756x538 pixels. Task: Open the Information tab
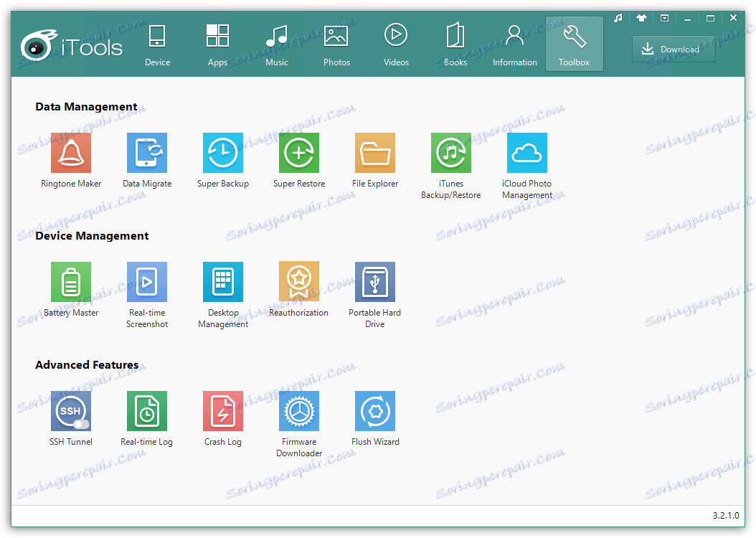tap(514, 44)
